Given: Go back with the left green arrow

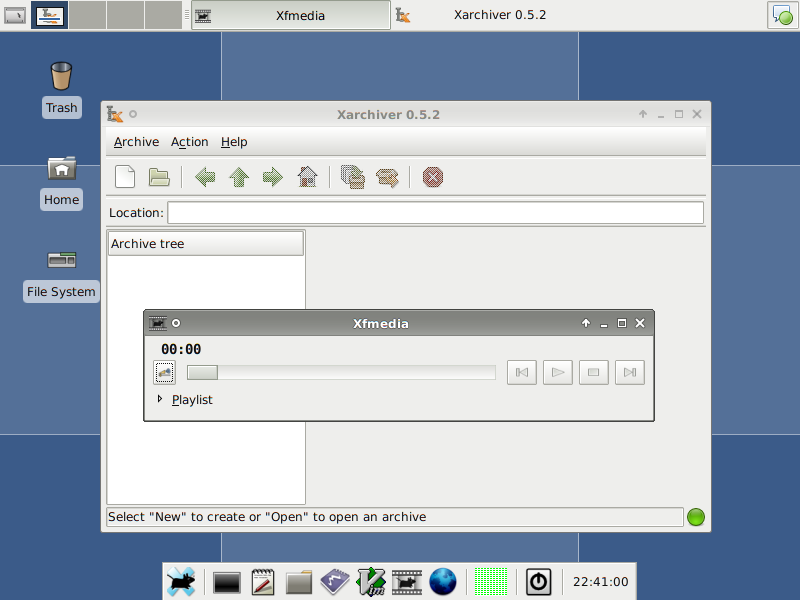Looking at the screenshot, I should [x=205, y=177].
